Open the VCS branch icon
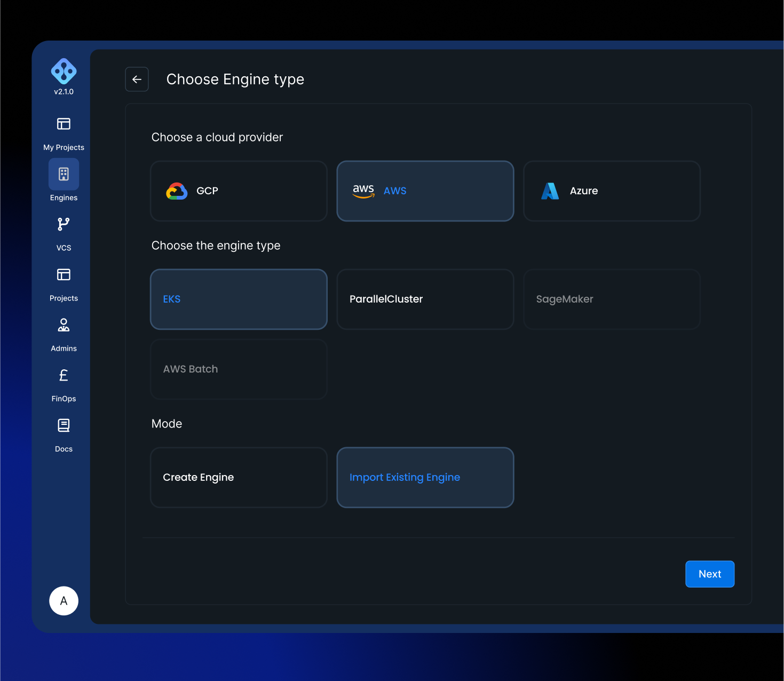Screen dimensions: 784x681 (64, 224)
